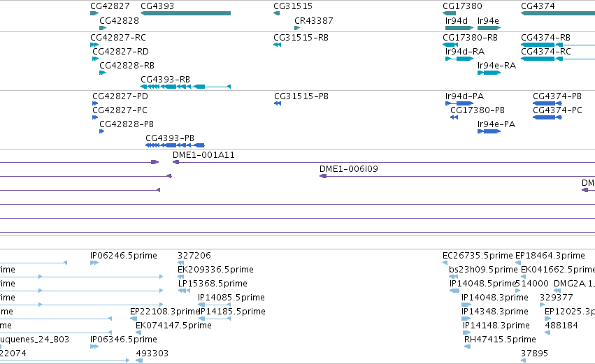Open protein CG31515-PB label

[301, 96]
